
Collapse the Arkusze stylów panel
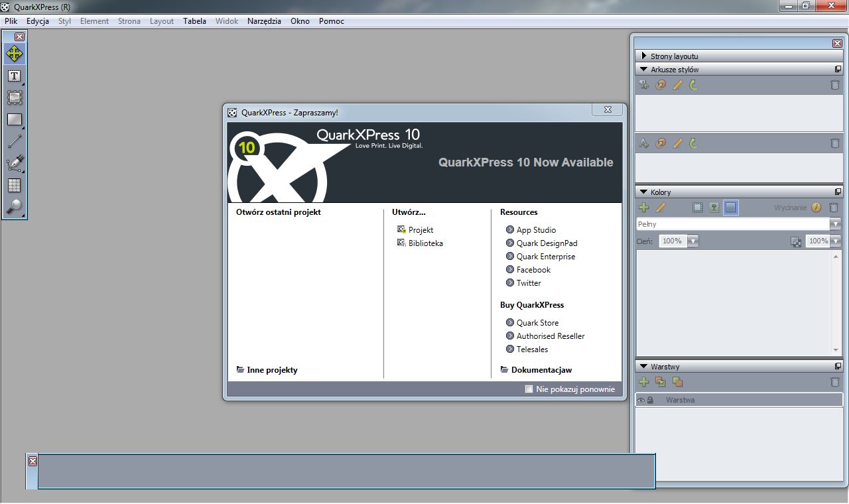(x=643, y=69)
